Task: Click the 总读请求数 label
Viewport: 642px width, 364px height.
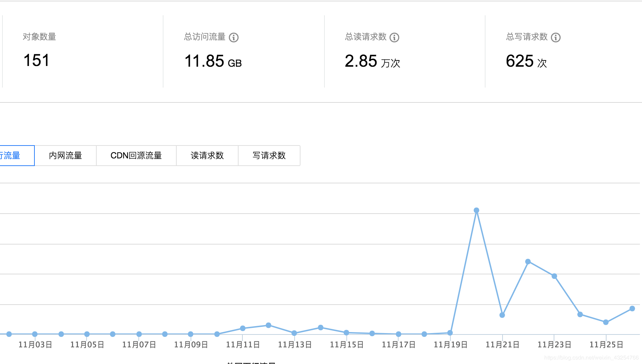Action: (366, 37)
